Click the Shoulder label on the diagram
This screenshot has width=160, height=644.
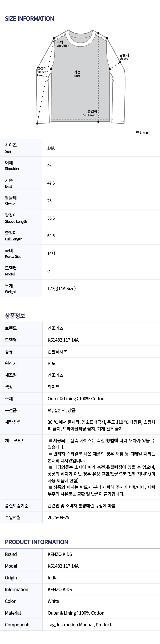pyautogui.click(x=62, y=44)
